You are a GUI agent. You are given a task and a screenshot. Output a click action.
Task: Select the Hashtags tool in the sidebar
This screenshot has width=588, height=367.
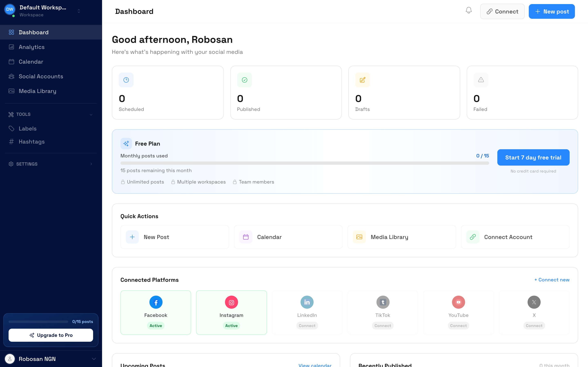tap(31, 142)
